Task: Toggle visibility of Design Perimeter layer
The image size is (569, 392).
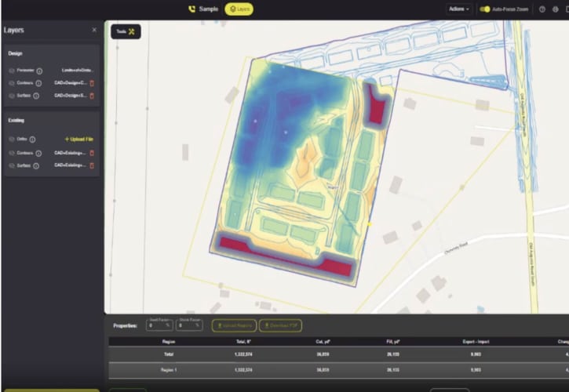Action: click(12, 71)
